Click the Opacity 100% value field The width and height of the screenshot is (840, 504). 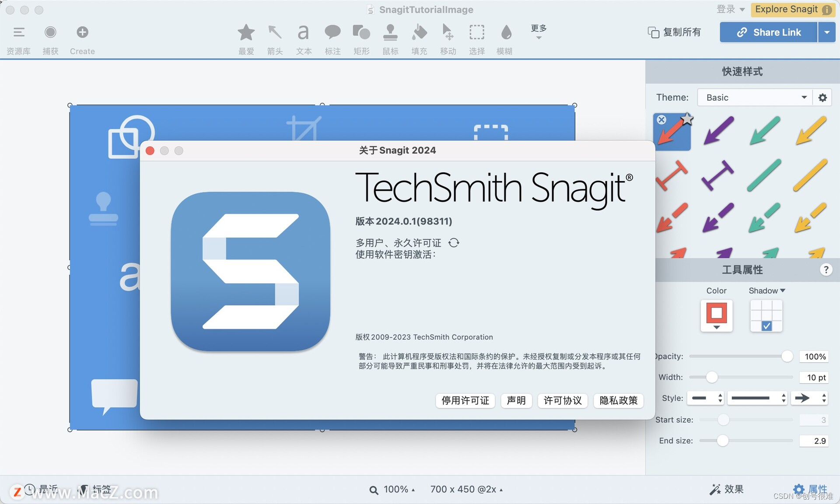coord(814,357)
